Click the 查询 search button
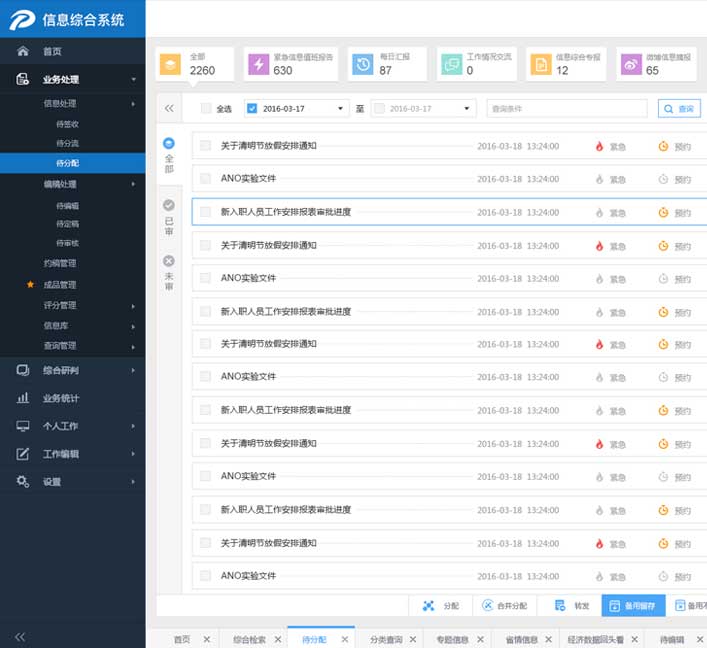Viewport: 707px width, 648px height. point(679,109)
